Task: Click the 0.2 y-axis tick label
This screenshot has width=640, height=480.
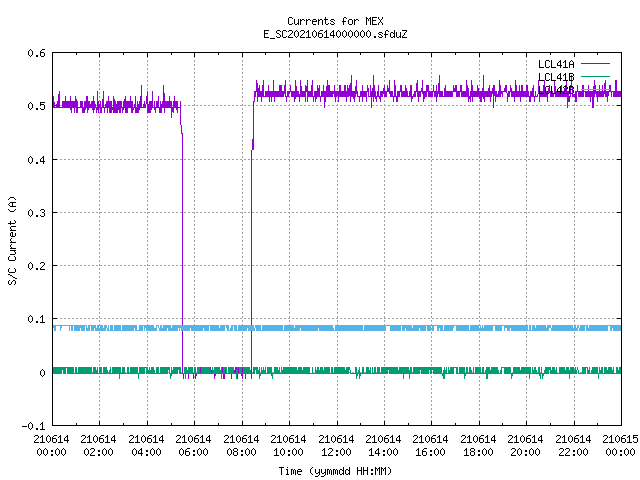Action: pyautogui.click(x=36, y=266)
